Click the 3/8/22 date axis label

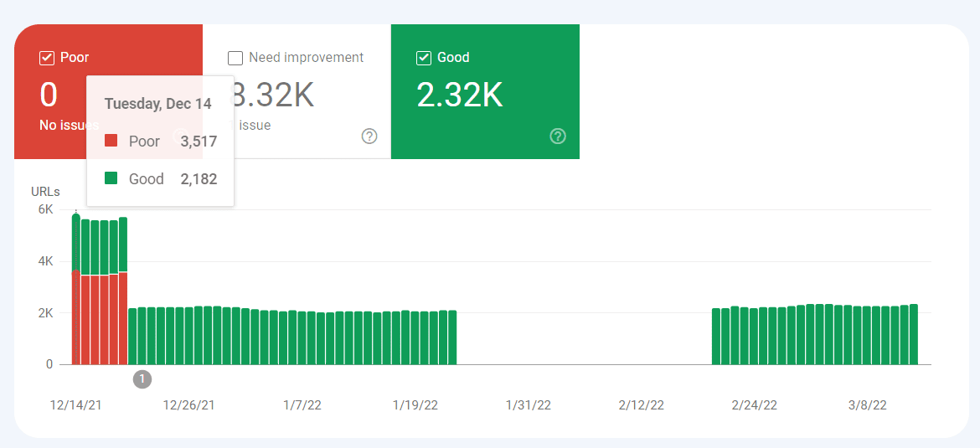point(867,405)
